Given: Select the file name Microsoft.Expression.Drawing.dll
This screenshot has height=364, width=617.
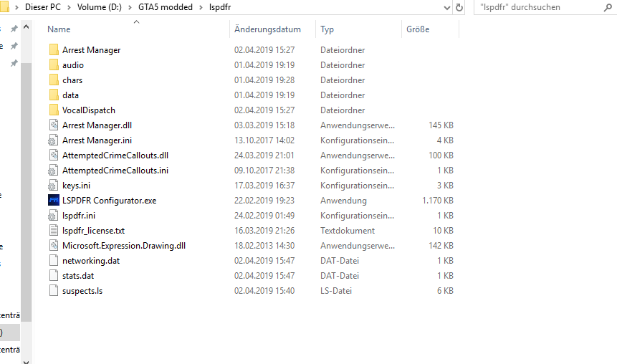Looking at the screenshot, I should 124,246.
